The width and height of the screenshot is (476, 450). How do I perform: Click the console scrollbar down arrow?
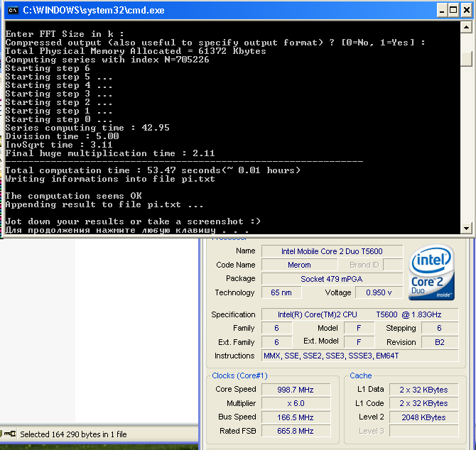coord(466,228)
